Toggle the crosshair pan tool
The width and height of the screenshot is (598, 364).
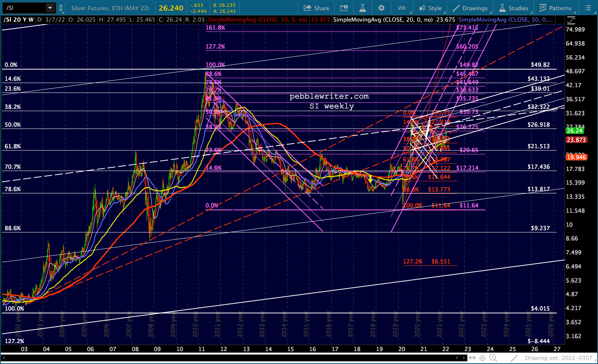pyautogui.click(x=482, y=358)
